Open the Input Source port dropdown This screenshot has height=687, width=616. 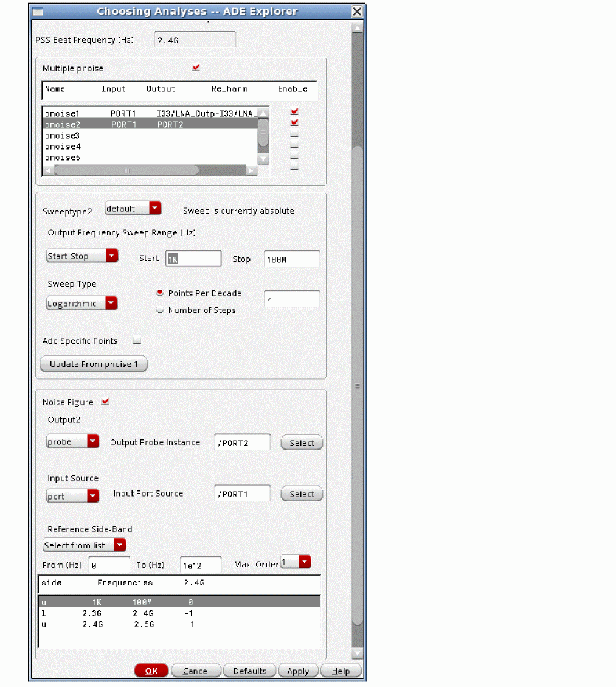73,496
